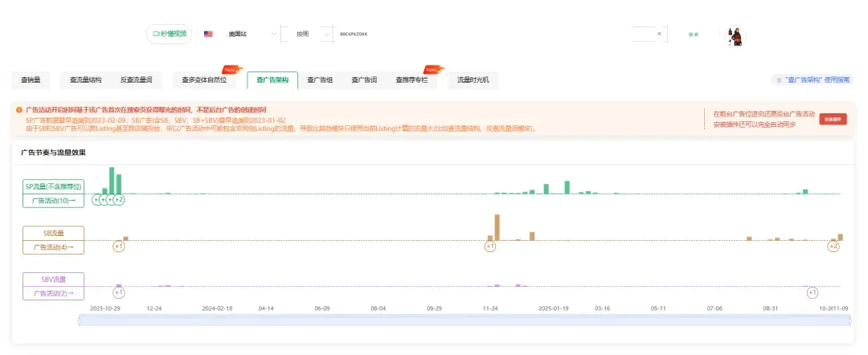Open the 秒懂视频 video tutorial button
Screen dimensions: 868x355
pos(169,34)
